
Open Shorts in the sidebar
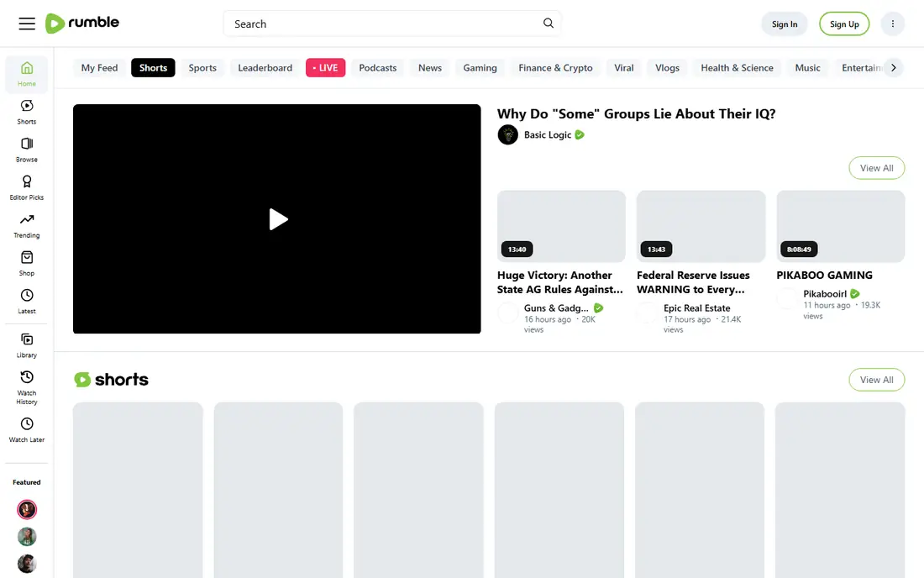(27, 112)
